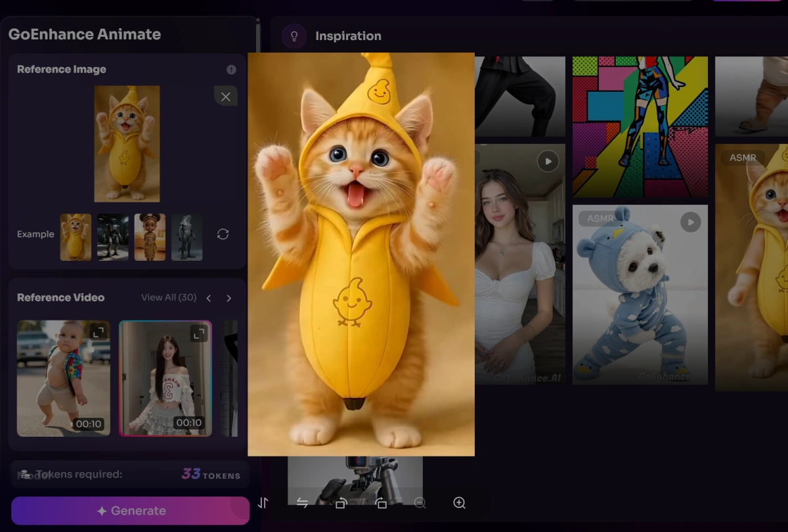Zoom out of the preview image

click(x=420, y=503)
